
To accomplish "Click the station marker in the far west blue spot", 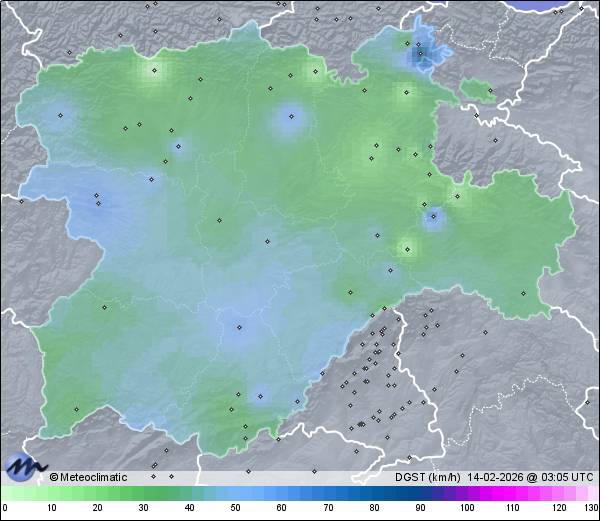I will pyautogui.click(x=60, y=115).
